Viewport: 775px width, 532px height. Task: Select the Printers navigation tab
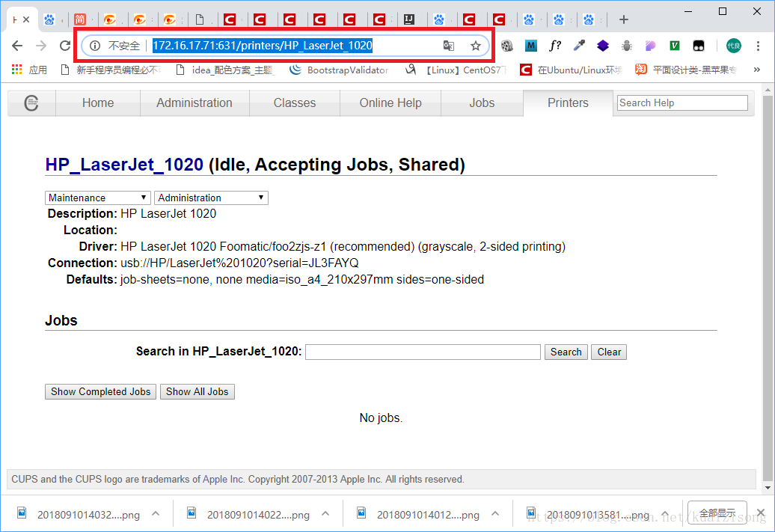pos(568,103)
